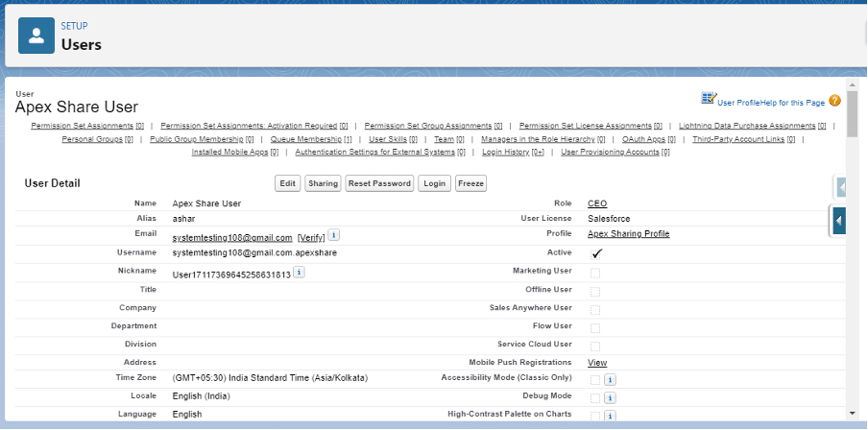Screen dimensions: 868x430
Task: Open the User Profile tour notepad icon
Action: point(709,99)
